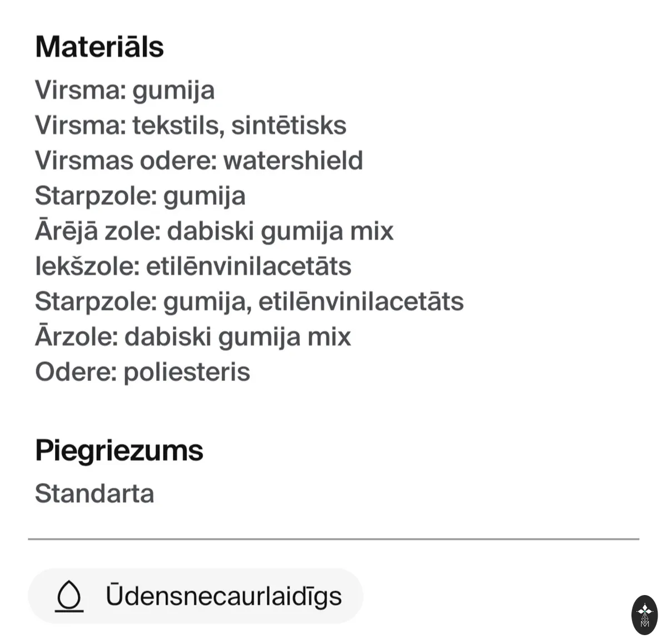Click Ārzole: dabiski gumija mix line
Image resolution: width=667 pixels, height=644 pixels.
click(193, 336)
